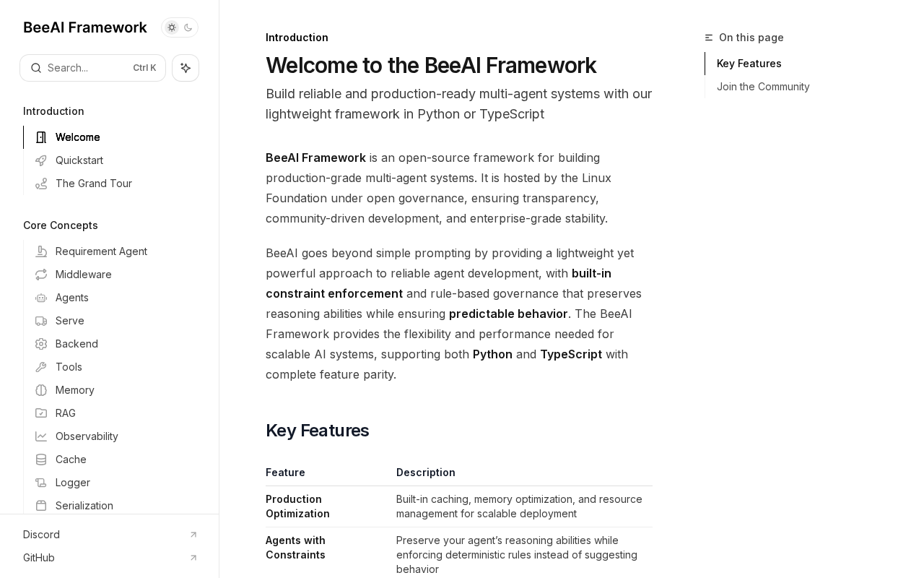
Task: Click the BeeAI Framework logo title
Action: coord(85,27)
